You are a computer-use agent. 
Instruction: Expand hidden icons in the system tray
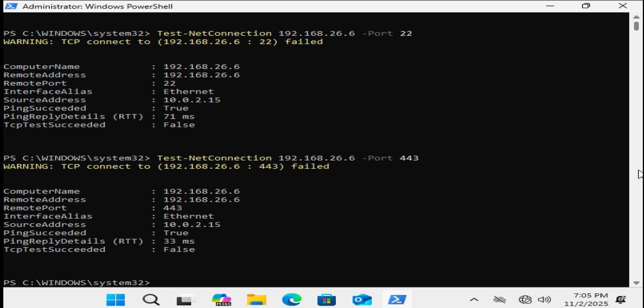(x=474, y=299)
